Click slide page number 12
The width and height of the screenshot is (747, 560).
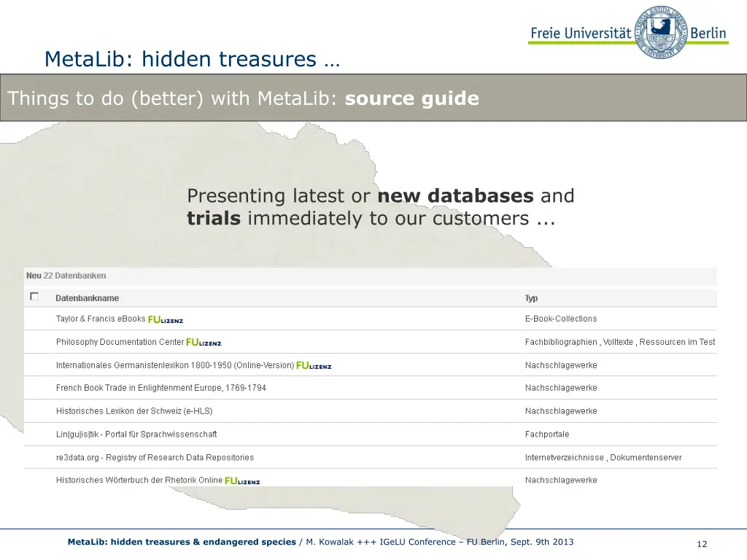(x=702, y=544)
